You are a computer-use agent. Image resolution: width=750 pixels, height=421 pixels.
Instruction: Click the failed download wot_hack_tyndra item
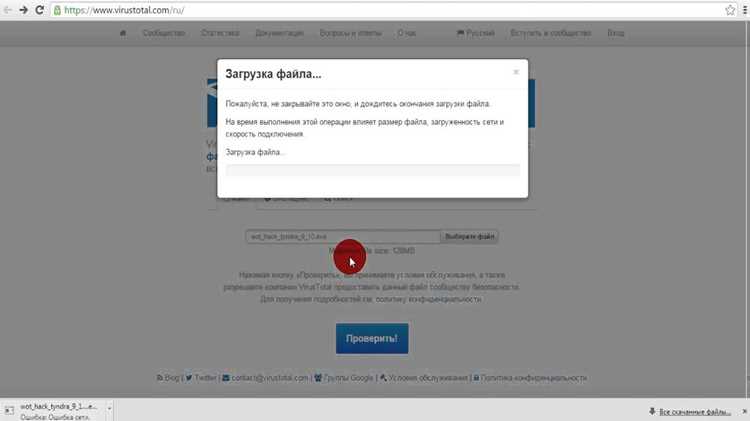(x=53, y=411)
